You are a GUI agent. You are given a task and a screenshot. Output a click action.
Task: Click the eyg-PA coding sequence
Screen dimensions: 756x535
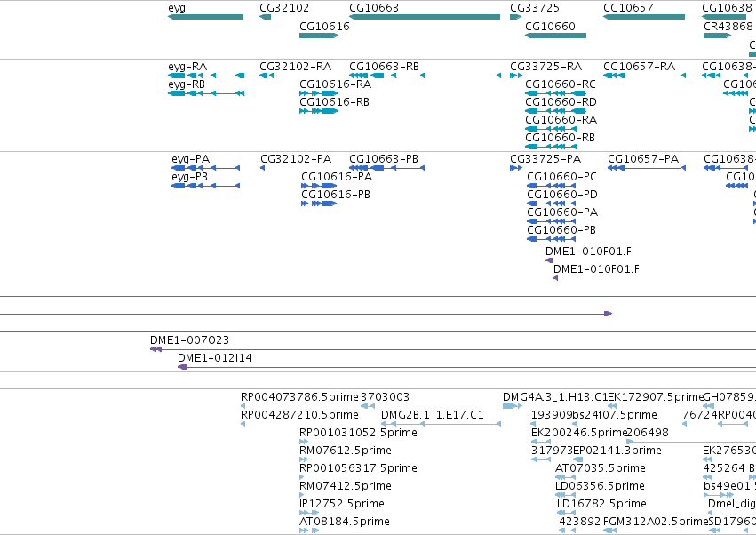(x=206, y=168)
